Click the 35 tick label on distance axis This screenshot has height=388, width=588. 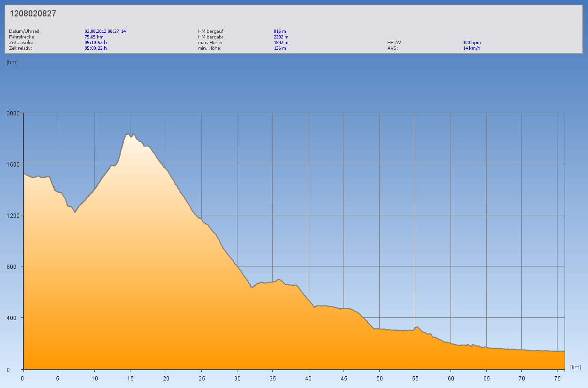coord(272,379)
